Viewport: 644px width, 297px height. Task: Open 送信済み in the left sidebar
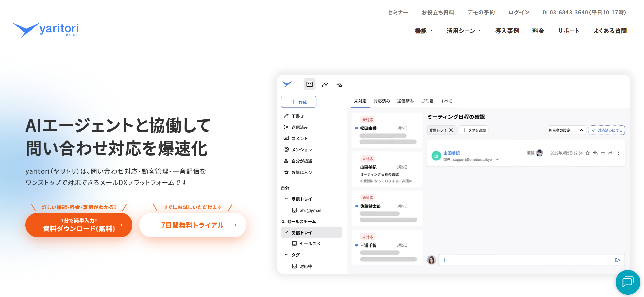300,127
